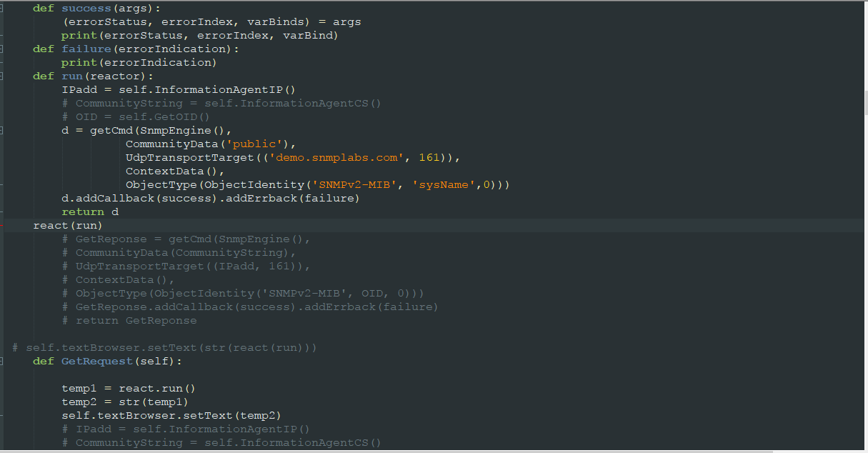Collapse the 'def failure' function fold marker
This screenshot has height=453, width=868.
coord(1,49)
